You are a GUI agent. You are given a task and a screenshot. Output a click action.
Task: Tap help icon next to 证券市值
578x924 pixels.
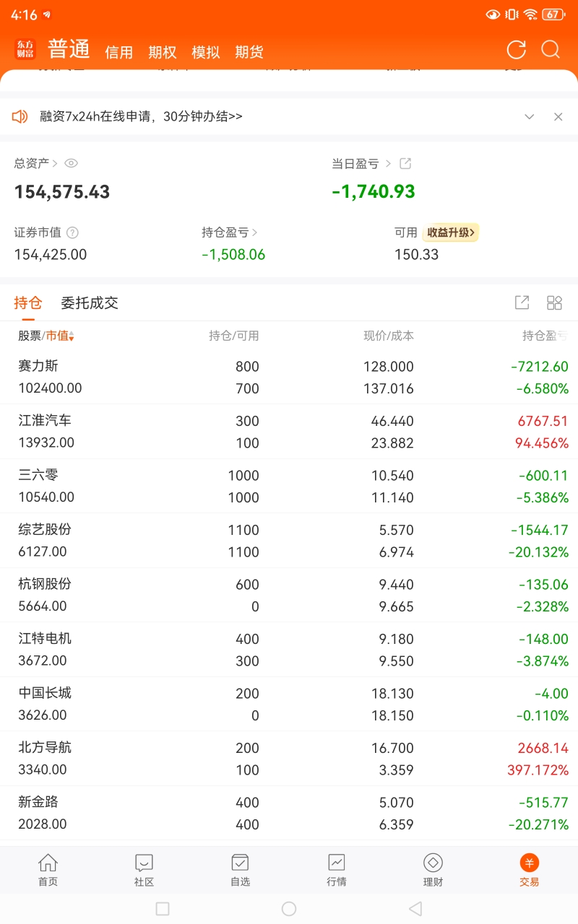72,232
